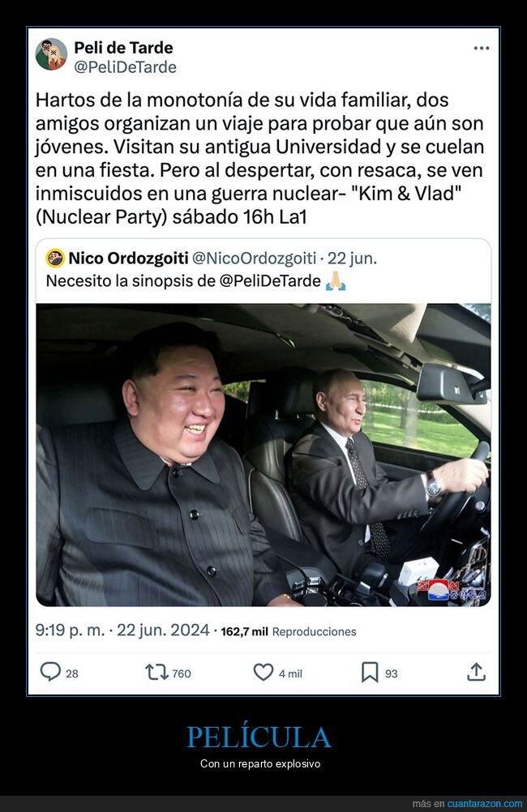Open the @NicoOrdozgoiti handle in quoted tweet
The image size is (527, 812).
pos(254,258)
